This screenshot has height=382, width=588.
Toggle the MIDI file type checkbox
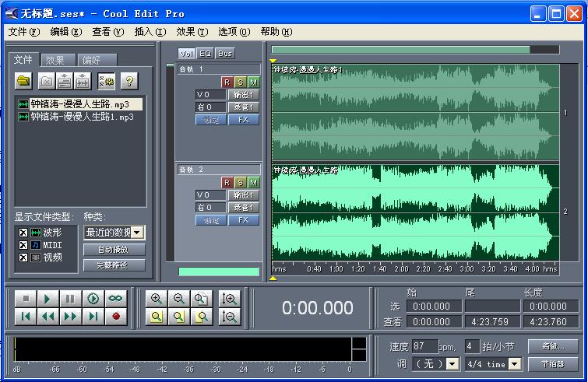coord(23,245)
